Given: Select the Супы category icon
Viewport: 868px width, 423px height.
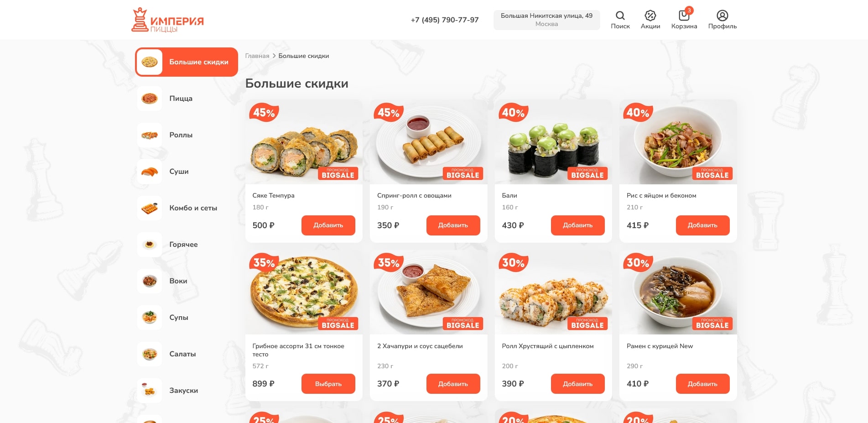Looking at the screenshot, I should click(x=150, y=318).
